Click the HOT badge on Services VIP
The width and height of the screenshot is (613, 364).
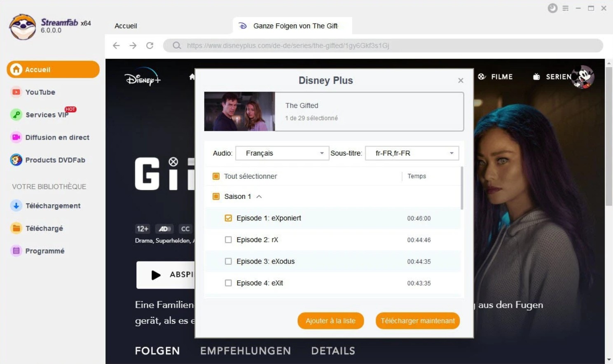[x=70, y=110]
